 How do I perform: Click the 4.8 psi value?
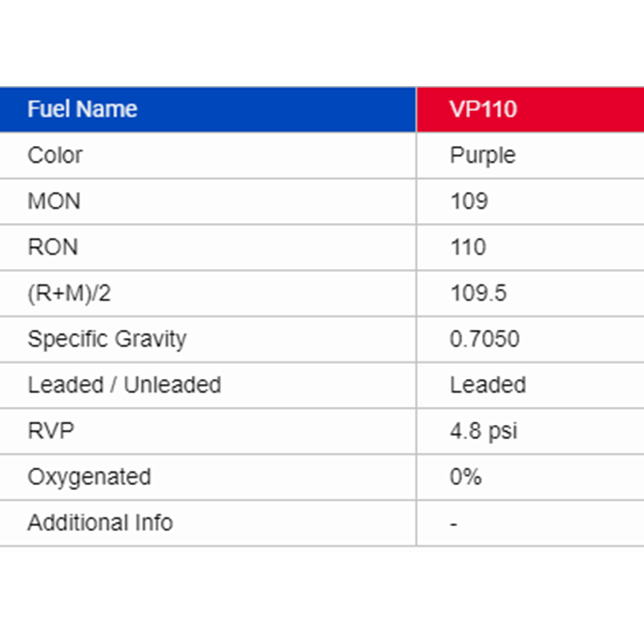pos(484,431)
